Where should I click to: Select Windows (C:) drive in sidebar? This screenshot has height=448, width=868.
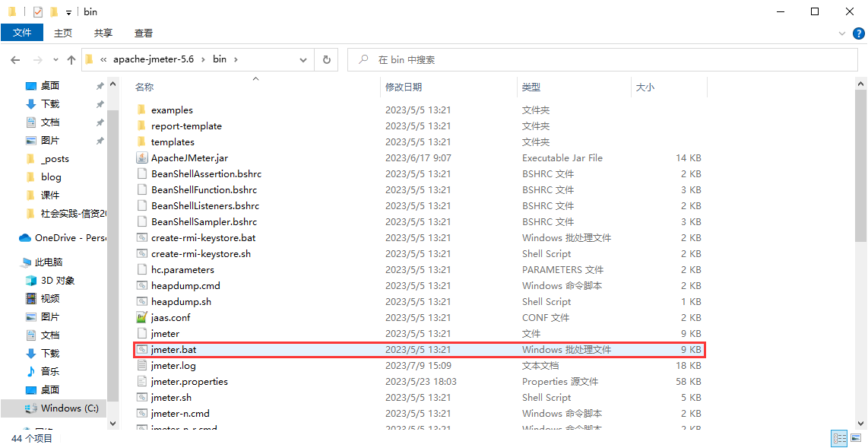tap(69, 408)
